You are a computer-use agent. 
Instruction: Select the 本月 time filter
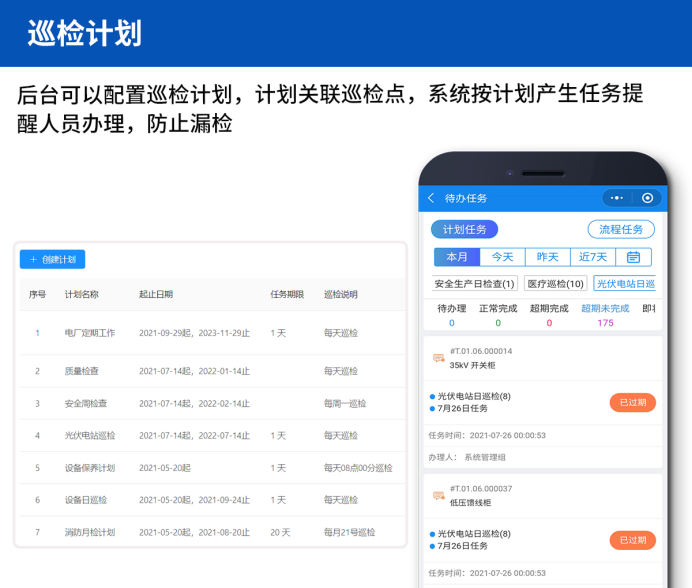pyautogui.click(x=457, y=257)
